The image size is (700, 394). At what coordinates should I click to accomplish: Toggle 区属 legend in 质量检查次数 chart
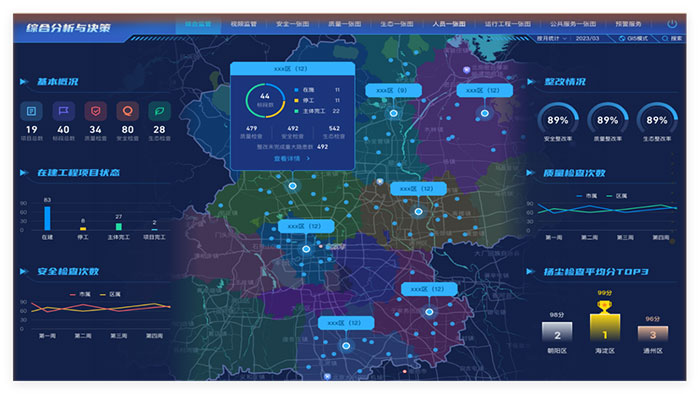617,196
